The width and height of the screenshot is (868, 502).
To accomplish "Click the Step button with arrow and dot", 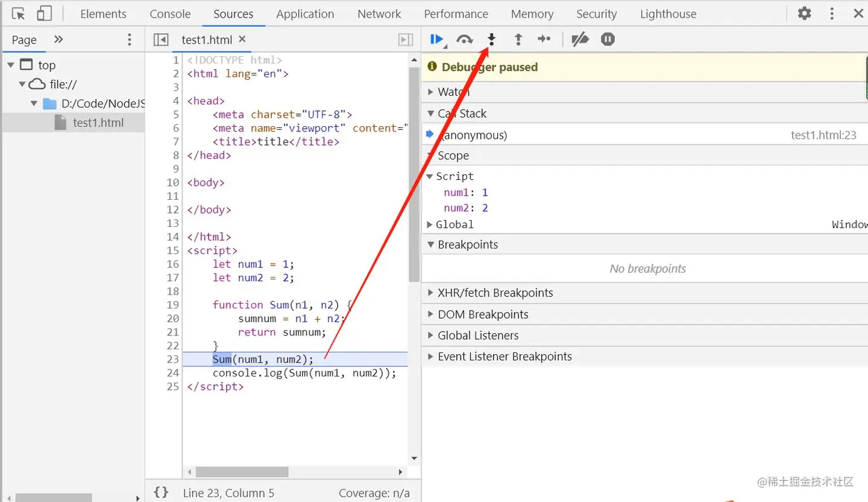I will (544, 39).
